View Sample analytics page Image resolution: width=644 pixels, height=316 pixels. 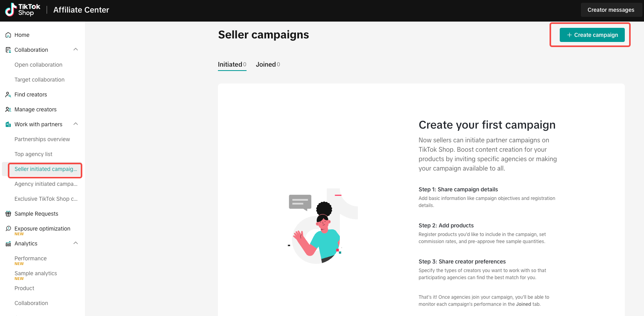coord(36,273)
